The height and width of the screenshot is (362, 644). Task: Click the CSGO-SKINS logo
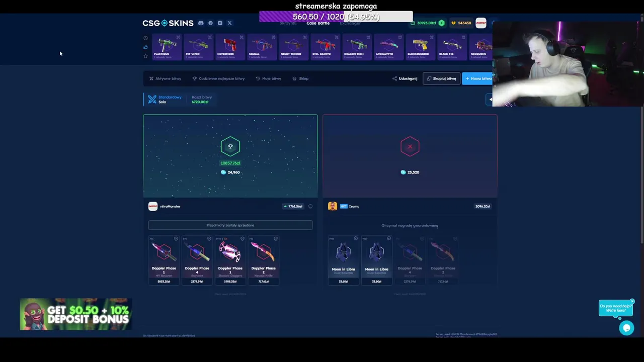coord(168,23)
